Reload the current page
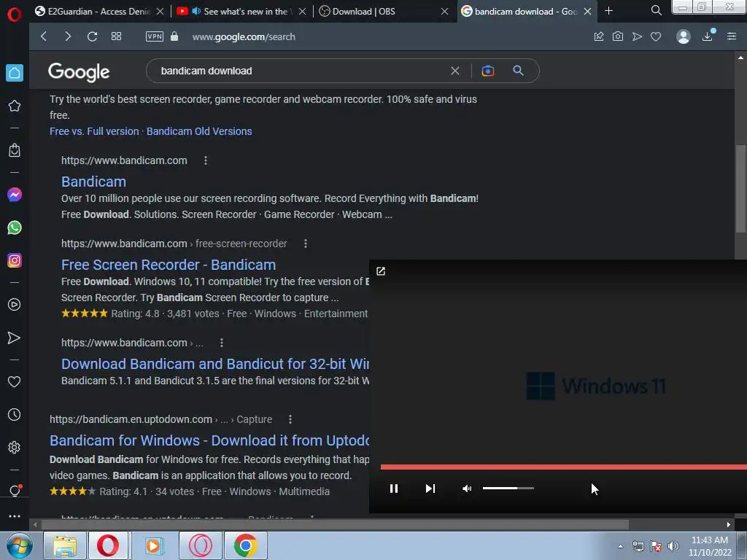The image size is (747, 560). click(93, 36)
